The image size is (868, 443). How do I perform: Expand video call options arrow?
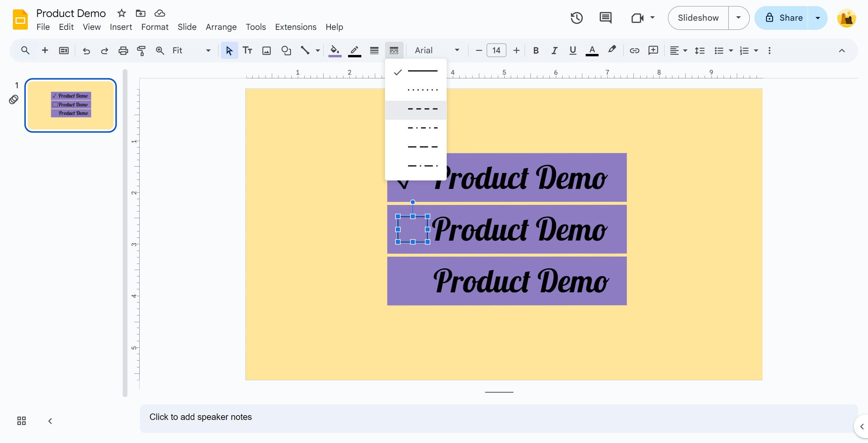coord(652,18)
